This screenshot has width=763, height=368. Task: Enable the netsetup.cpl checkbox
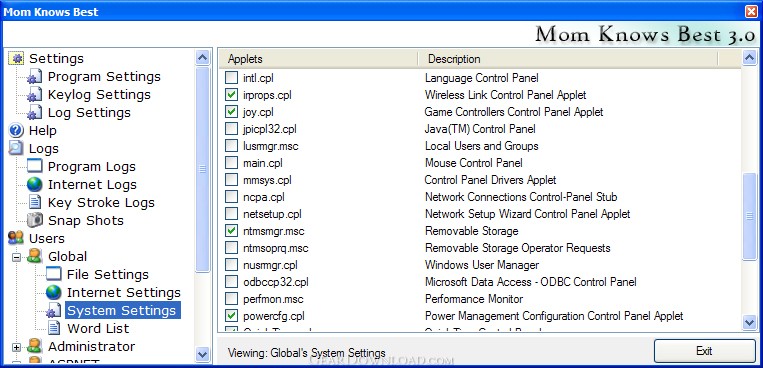tap(232, 214)
